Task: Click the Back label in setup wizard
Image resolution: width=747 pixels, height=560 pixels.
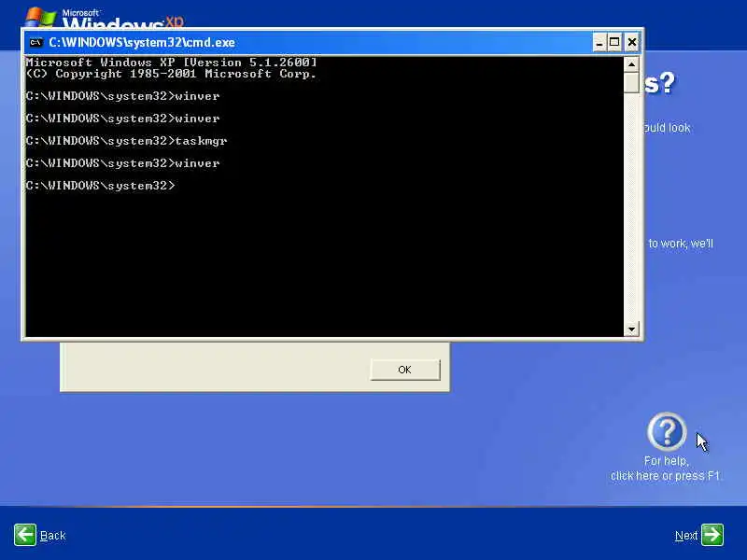Action: (53, 536)
